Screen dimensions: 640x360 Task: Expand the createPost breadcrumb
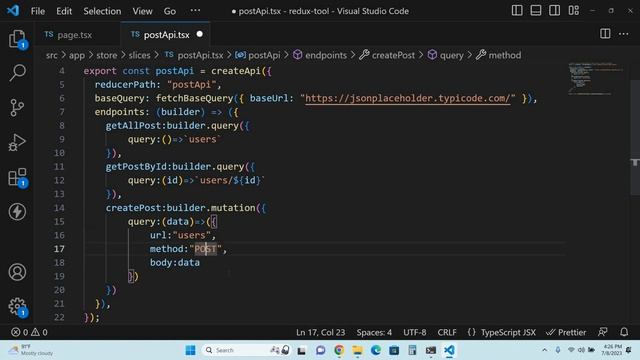387,55
